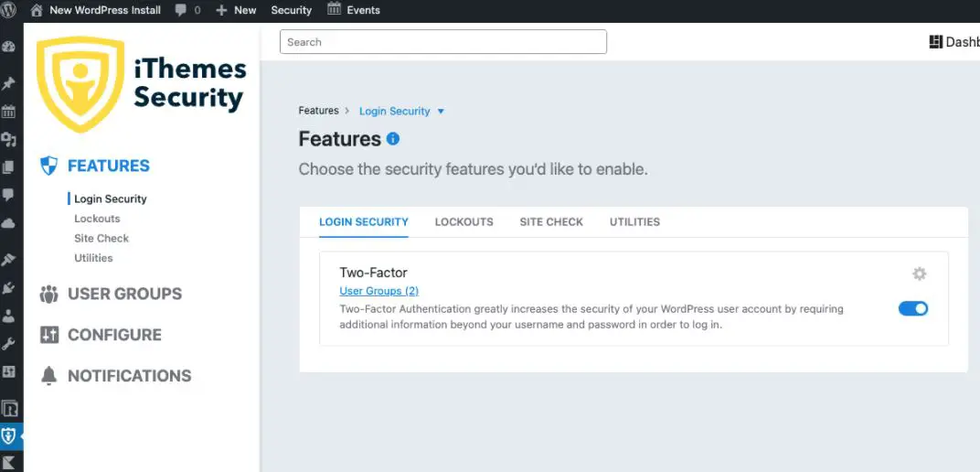Click the home icon beside New WordPress Install
This screenshot has height=472, width=980.
point(37,10)
